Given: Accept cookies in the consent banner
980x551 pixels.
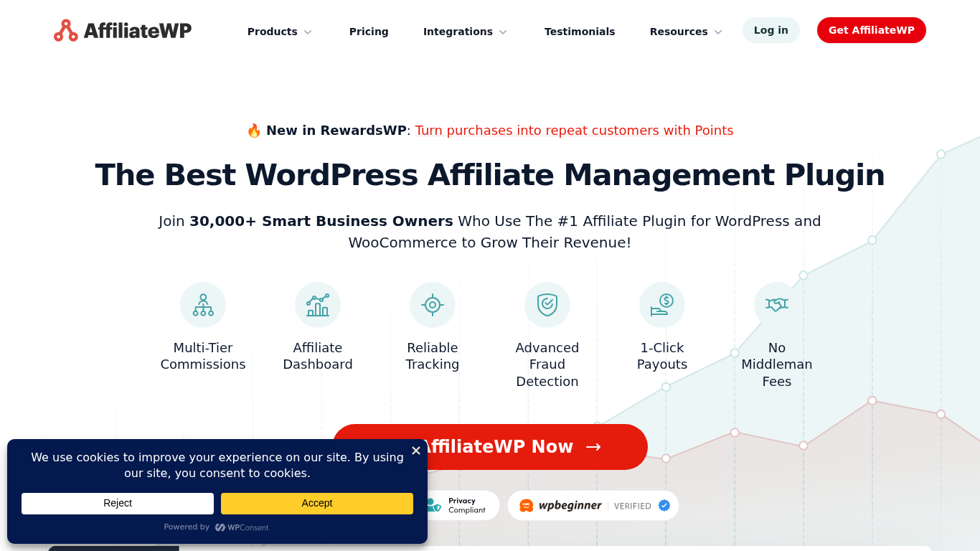Looking at the screenshot, I should point(316,503).
